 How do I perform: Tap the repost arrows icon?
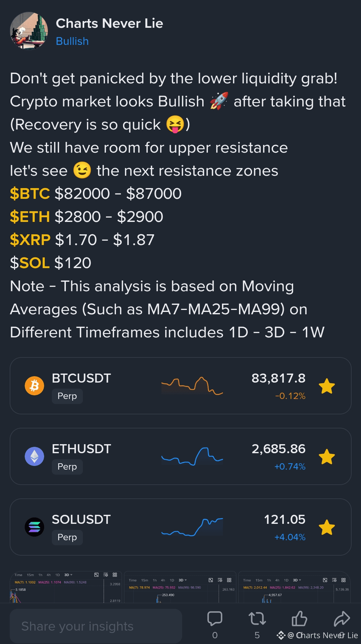pyautogui.click(x=257, y=619)
